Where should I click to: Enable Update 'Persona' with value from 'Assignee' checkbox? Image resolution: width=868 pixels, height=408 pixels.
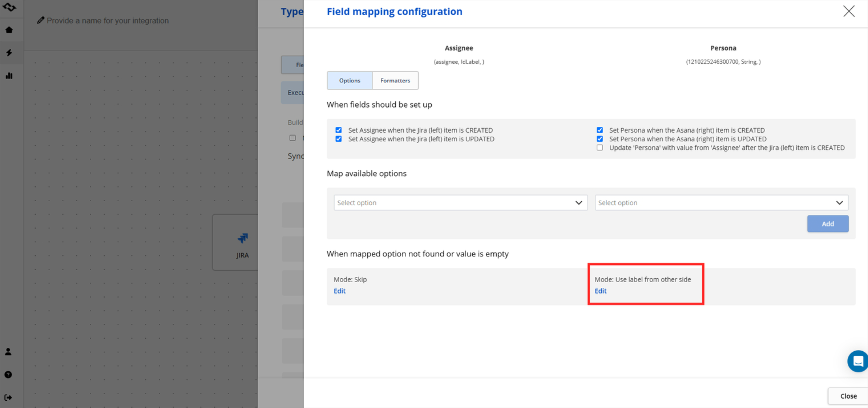click(x=600, y=148)
